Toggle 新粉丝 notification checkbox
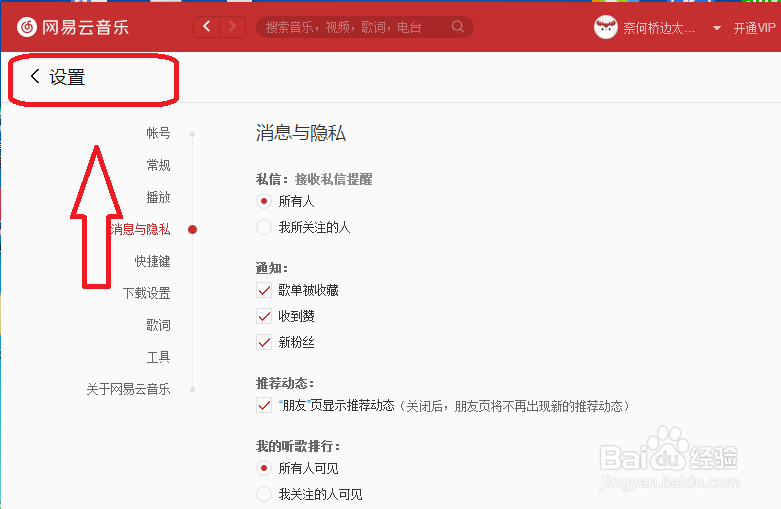The height and width of the screenshot is (509, 781). tap(264, 342)
